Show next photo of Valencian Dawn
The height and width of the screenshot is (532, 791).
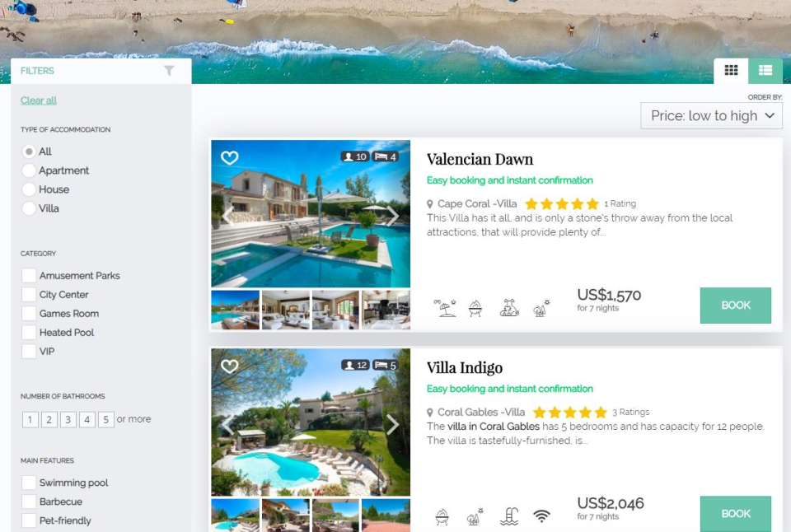pyautogui.click(x=393, y=215)
